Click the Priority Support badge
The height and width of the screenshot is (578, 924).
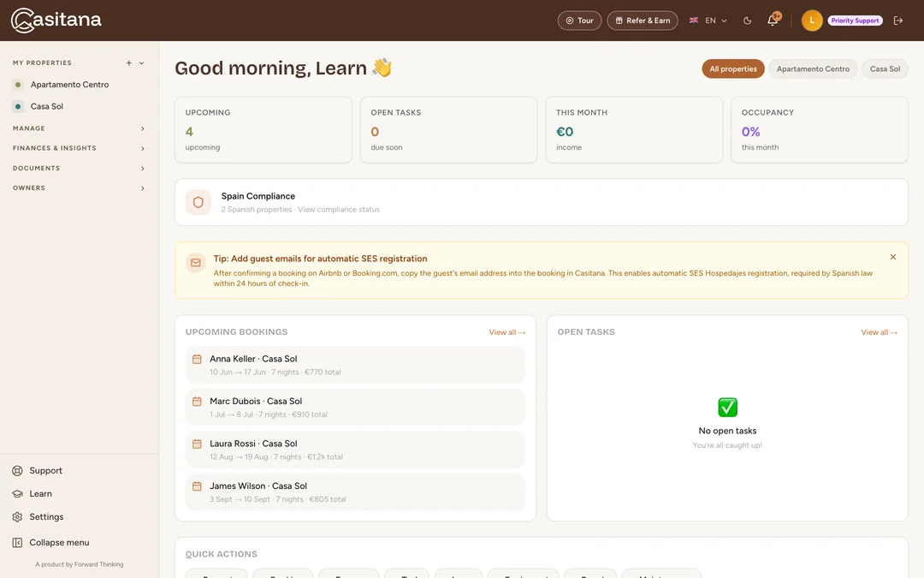pyautogui.click(x=855, y=21)
